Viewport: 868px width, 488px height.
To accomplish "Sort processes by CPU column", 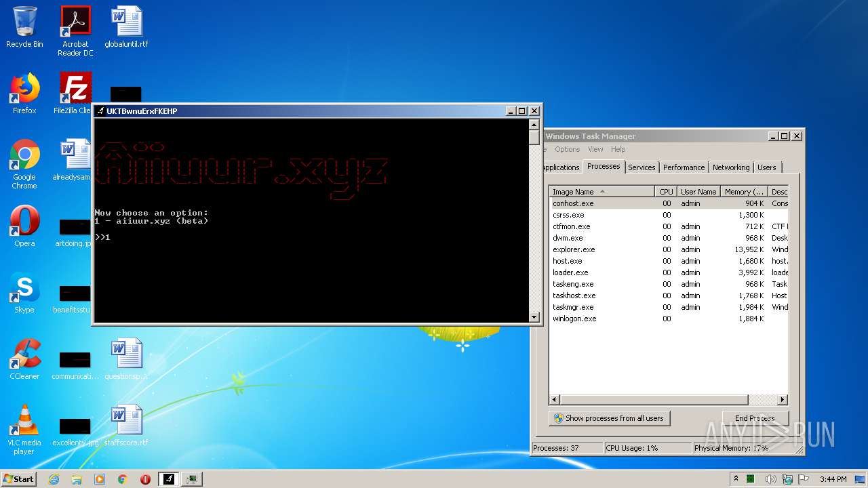I will [666, 192].
